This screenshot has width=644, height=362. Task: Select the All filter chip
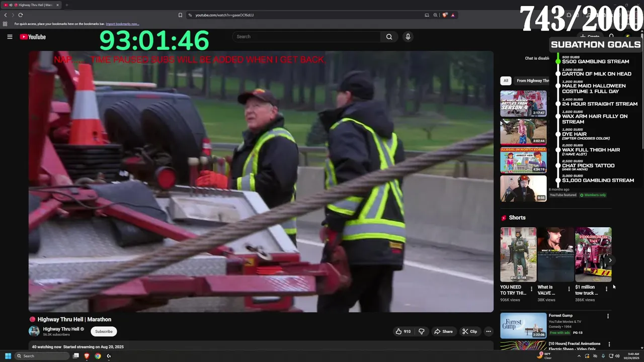tap(506, 80)
